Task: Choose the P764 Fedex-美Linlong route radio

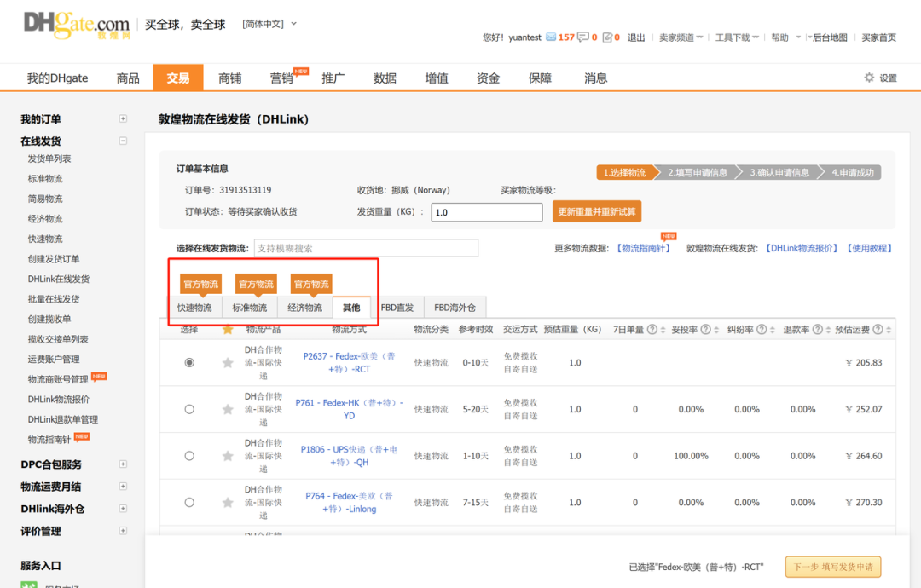Action: tap(188, 503)
